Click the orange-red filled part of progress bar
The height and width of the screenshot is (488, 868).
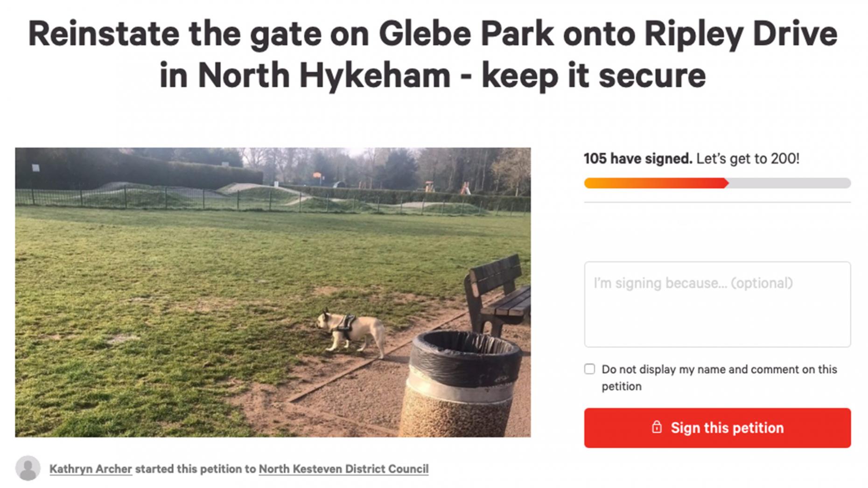[656, 183]
